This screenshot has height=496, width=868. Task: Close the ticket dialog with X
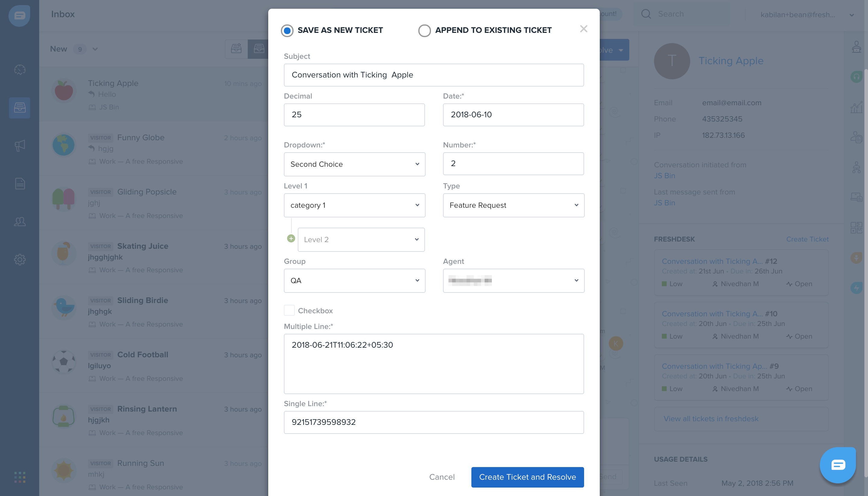[x=583, y=29]
